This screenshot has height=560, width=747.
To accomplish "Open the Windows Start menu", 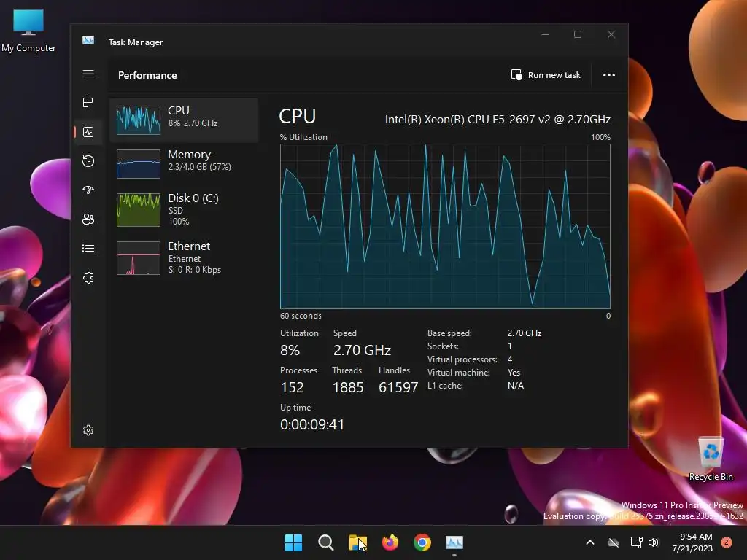I will point(293,542).
